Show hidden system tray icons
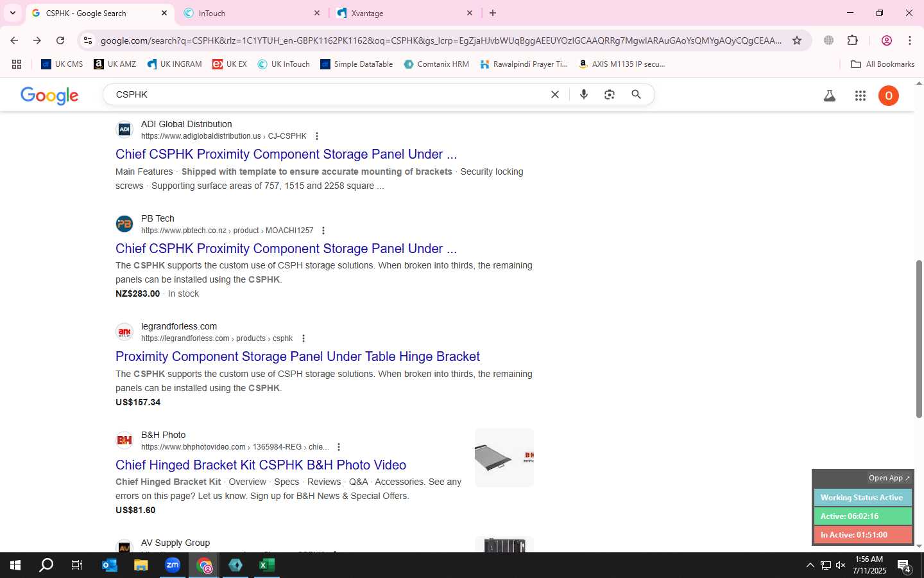Screen dimensions: 924x578 pos(810,565)
